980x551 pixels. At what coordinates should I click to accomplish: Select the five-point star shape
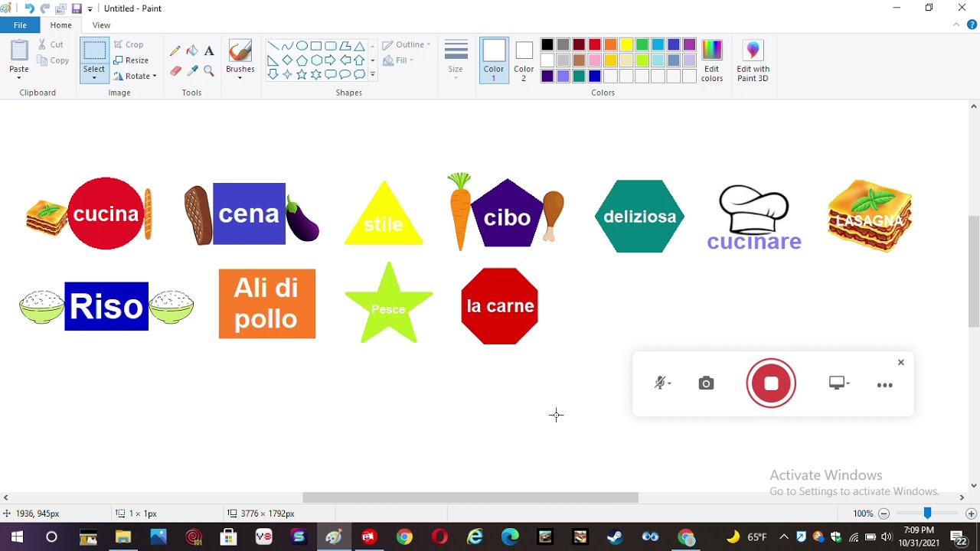click(x=302, y=74)
